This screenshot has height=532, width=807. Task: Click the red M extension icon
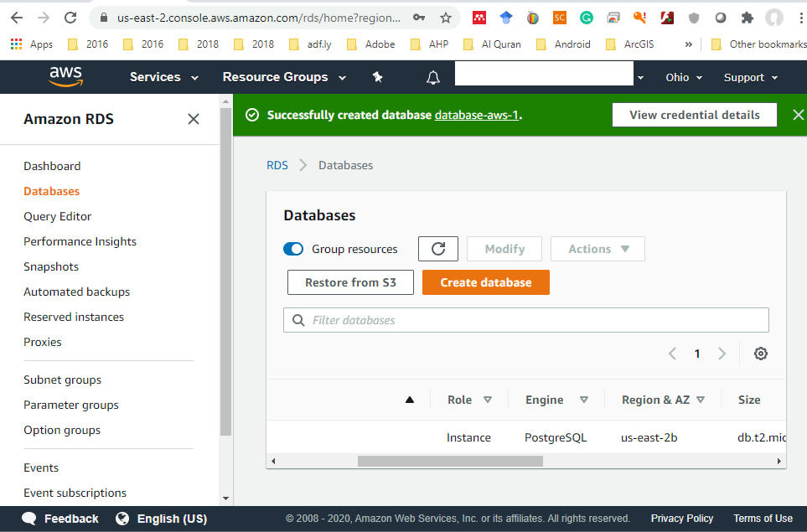[x=479, y=18]
